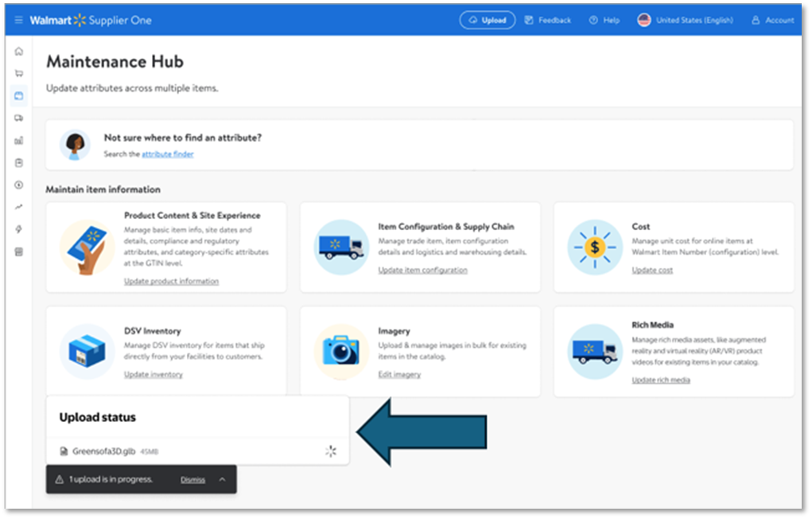Click the DSV Inventory card title
The image size is (812, 519).
tap(152, 331)
